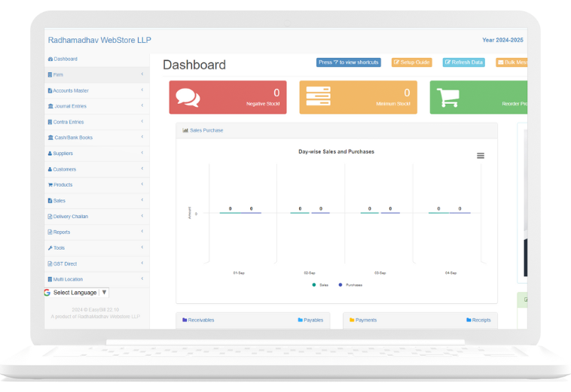Expand the Contra Entries chevron
571x392 pixels.
(x=142, y=121)
